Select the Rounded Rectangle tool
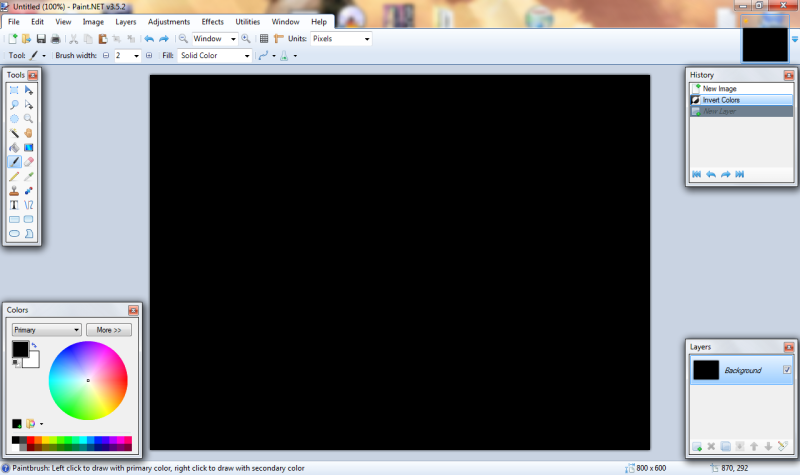Viewport: 800px width, 475px height. point(29,219)
